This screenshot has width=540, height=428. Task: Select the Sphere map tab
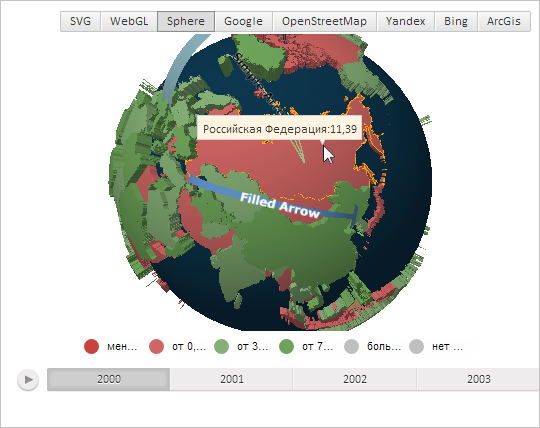pos(186,21)
